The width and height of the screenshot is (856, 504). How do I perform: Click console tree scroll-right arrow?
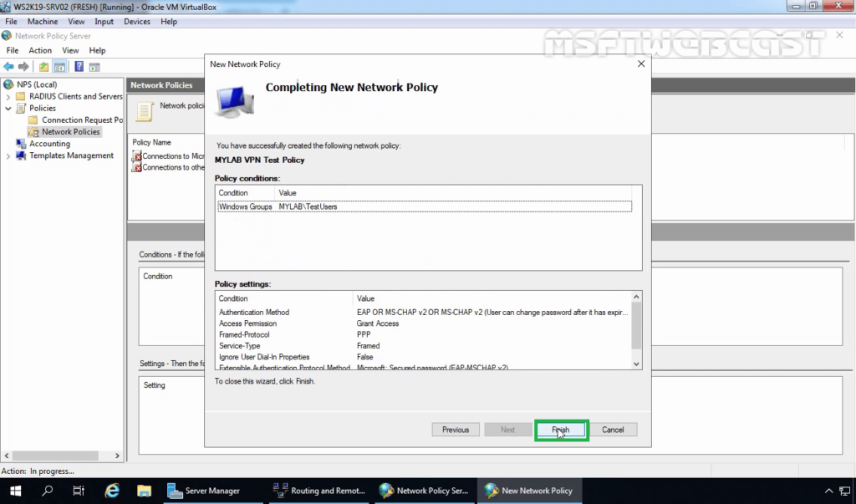pos(117,456)
